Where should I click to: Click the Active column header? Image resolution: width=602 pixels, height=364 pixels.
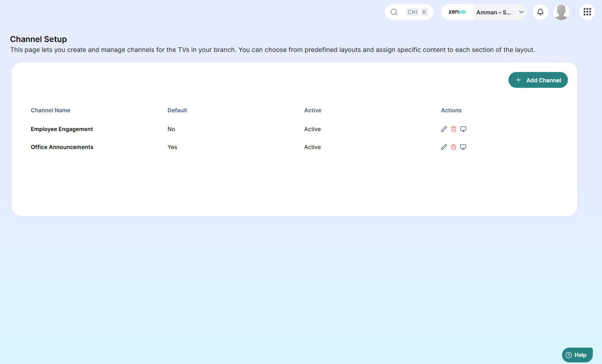313,110
